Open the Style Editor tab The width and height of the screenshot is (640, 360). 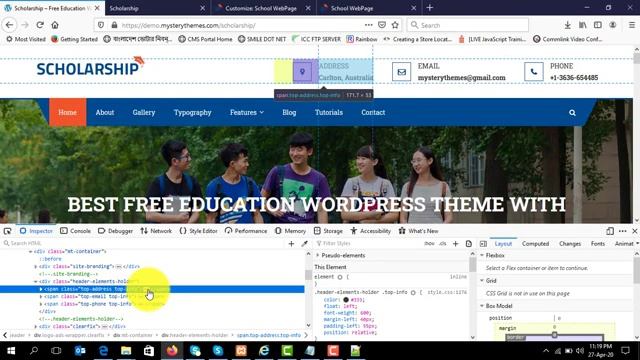pos(199,231)
